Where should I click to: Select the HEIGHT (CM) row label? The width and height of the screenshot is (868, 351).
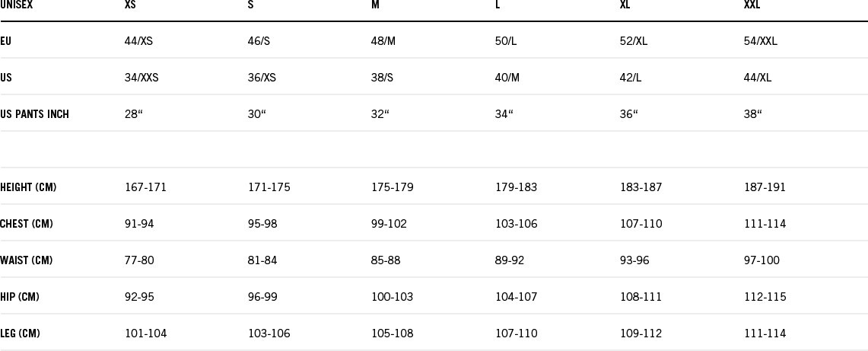[x=28, y=187]
